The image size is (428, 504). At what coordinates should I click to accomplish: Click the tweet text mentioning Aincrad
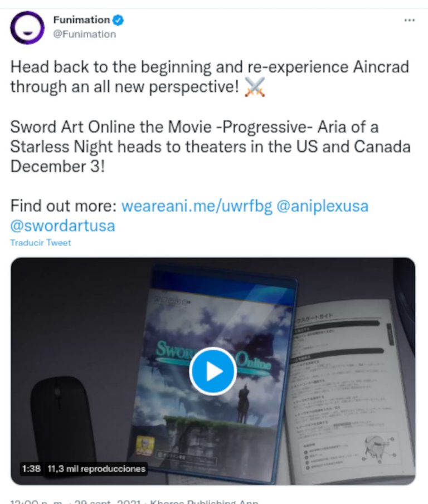point(210,77)
